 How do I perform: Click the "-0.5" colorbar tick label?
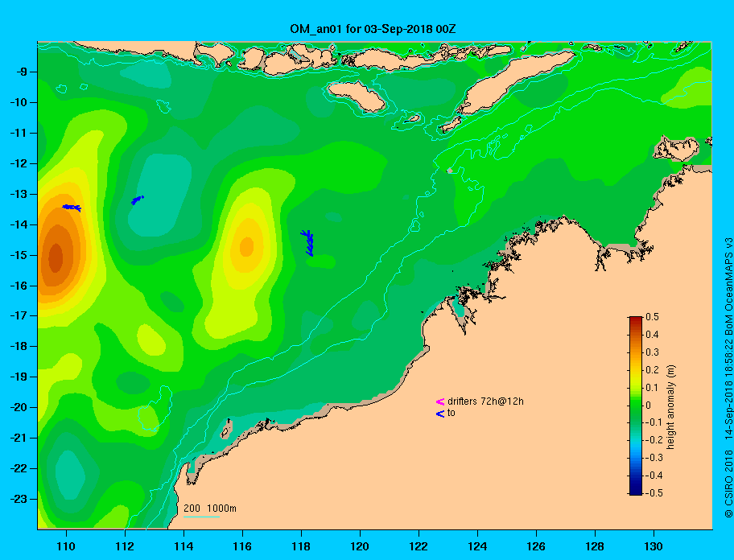click(654, 493)
